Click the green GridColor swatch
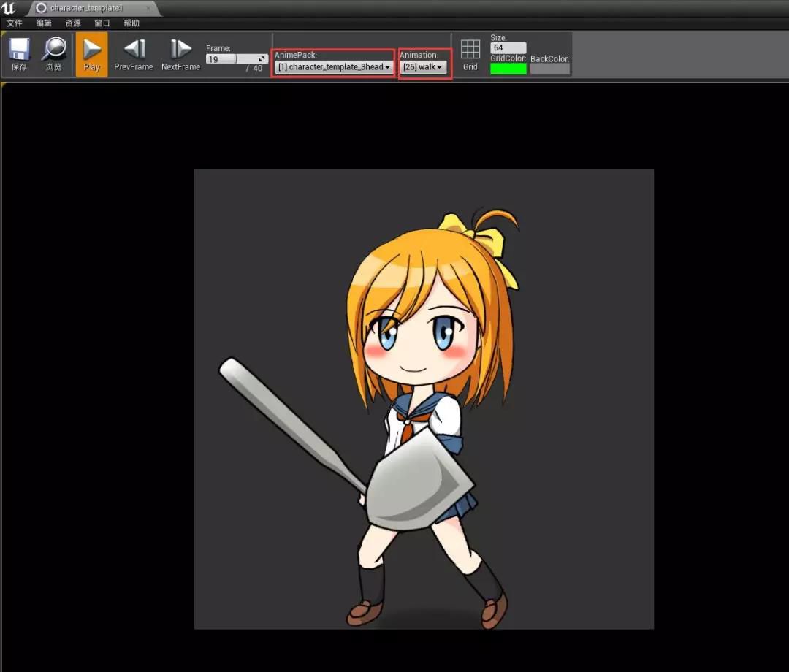789x672 pixels. point(508,69)
